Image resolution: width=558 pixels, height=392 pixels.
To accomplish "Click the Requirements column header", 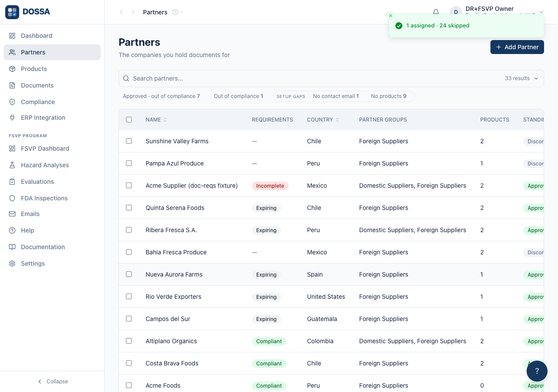I will coord(272,119).
